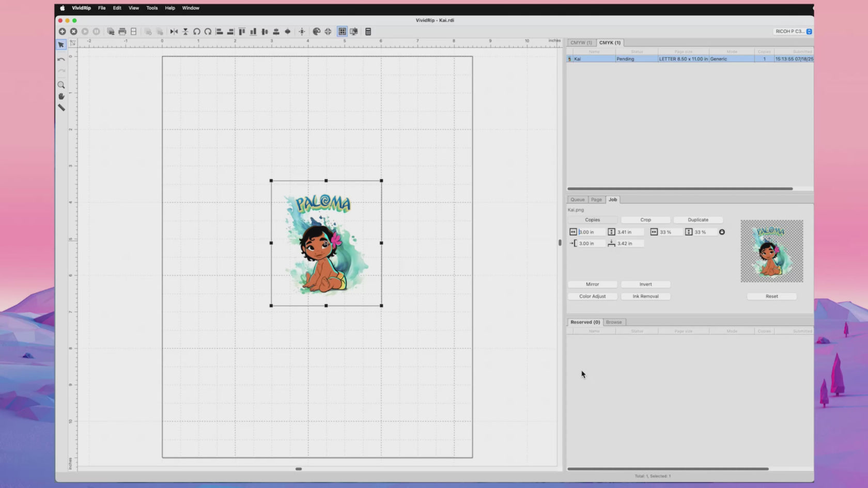
Task: Select the arrow pointer tool
Action: coord(61,45)
